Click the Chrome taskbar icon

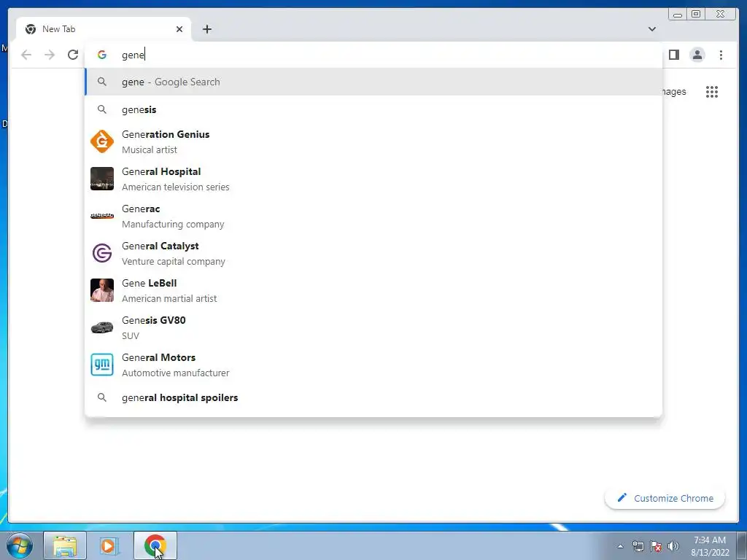click(155, 545)
